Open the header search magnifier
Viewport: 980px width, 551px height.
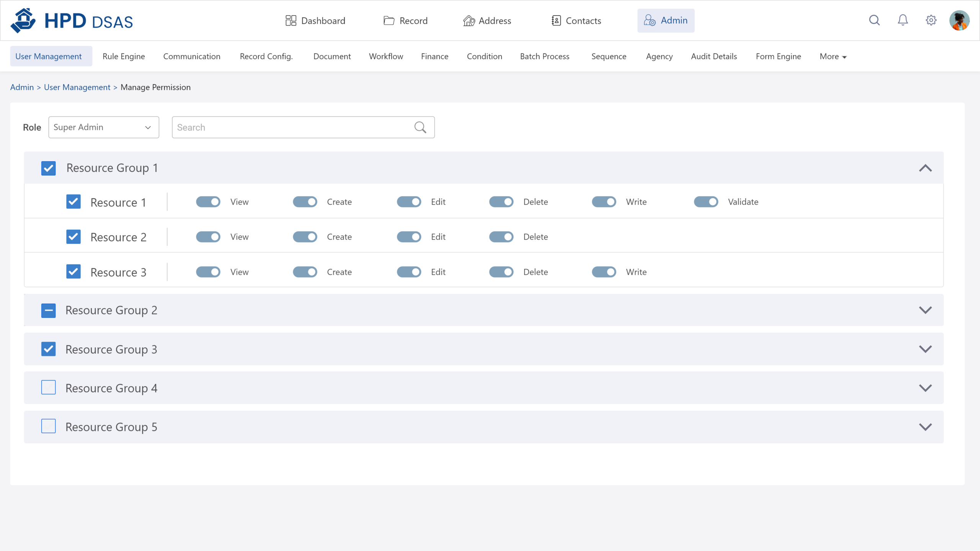874,20
